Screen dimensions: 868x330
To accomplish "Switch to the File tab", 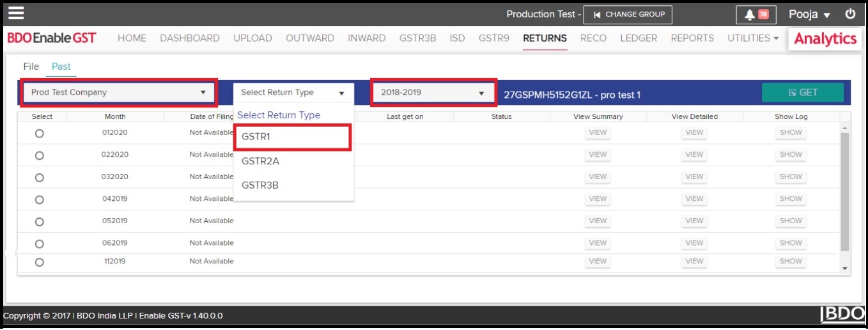I will 31,67.
